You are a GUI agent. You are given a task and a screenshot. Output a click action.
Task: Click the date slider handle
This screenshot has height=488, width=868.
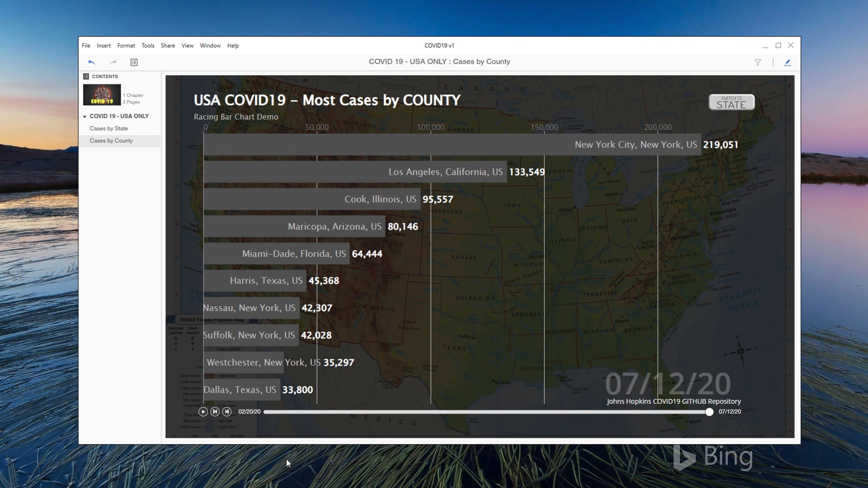(x=709, y=412)
